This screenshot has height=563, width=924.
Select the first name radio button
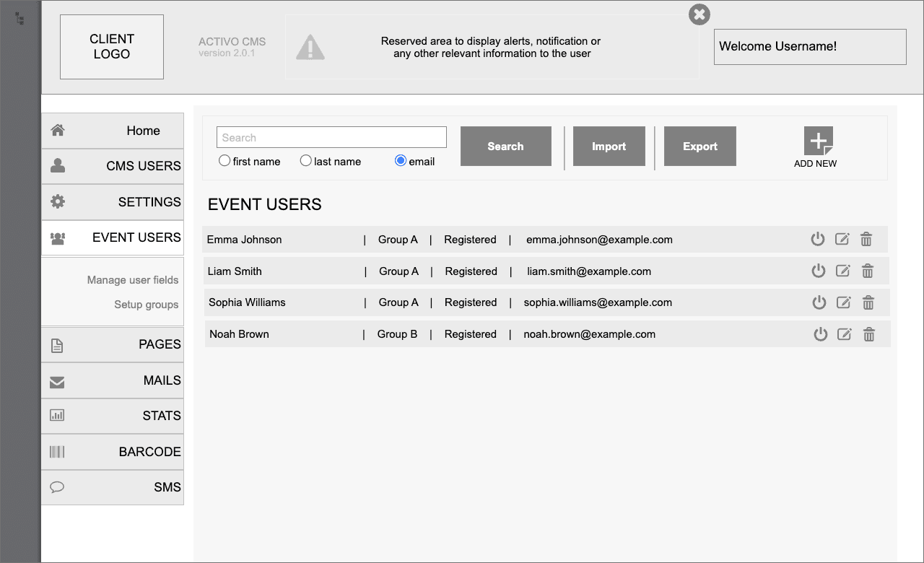(x=225, y=161)
